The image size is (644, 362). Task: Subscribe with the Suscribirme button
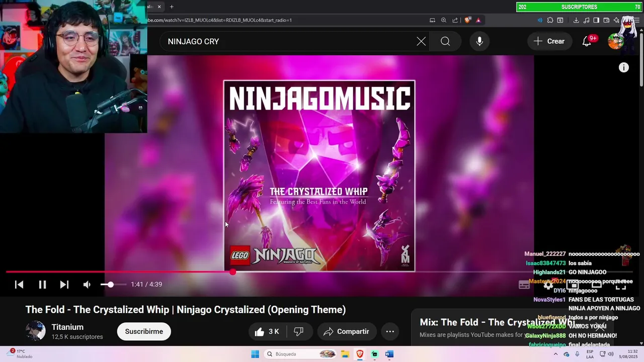[144, 331]
